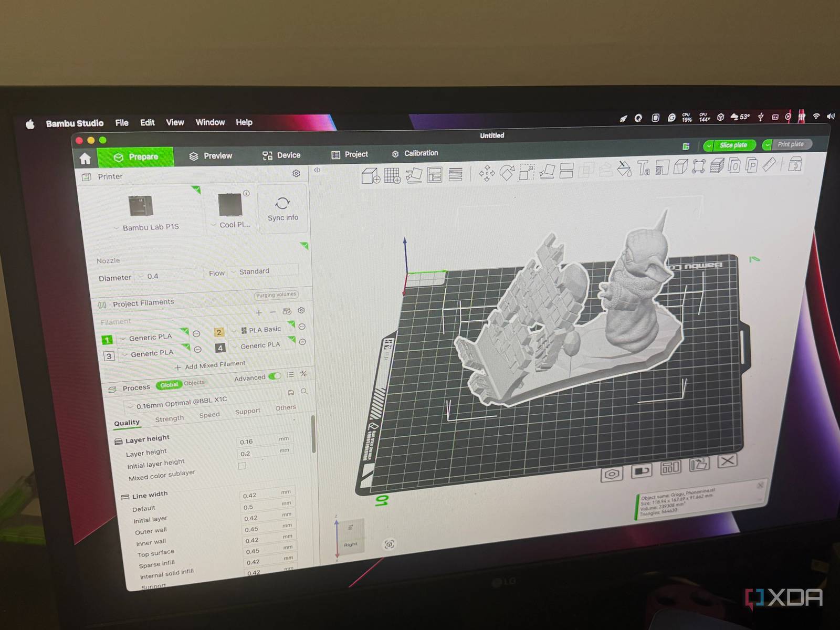Open Project Filaments settings gear
This screenshot has width=840, height=630.
(x=301, y=310)
